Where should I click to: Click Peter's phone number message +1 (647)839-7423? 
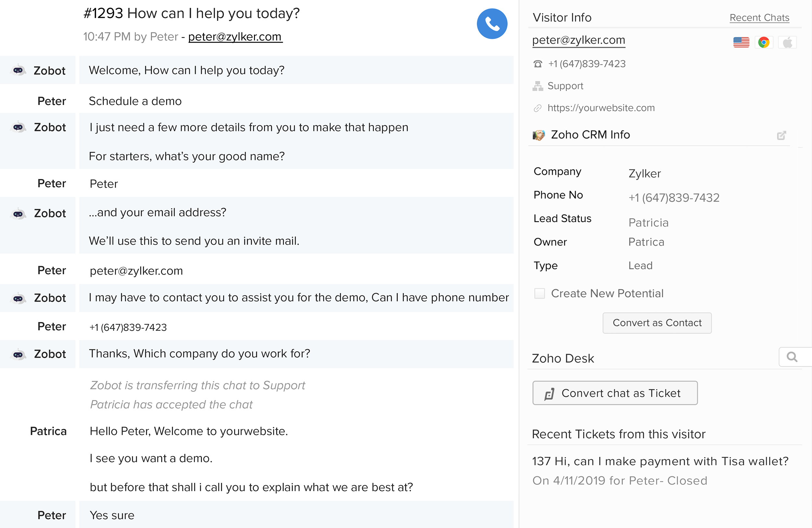[128, 327]
